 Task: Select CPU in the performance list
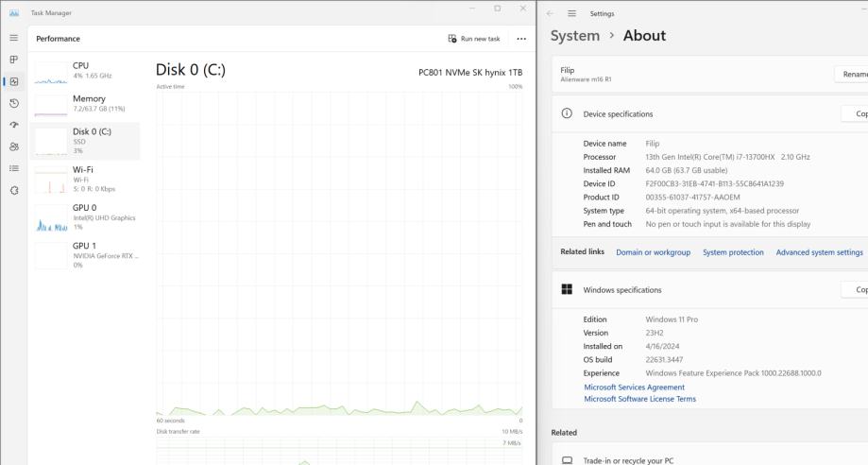coord(85,69)
